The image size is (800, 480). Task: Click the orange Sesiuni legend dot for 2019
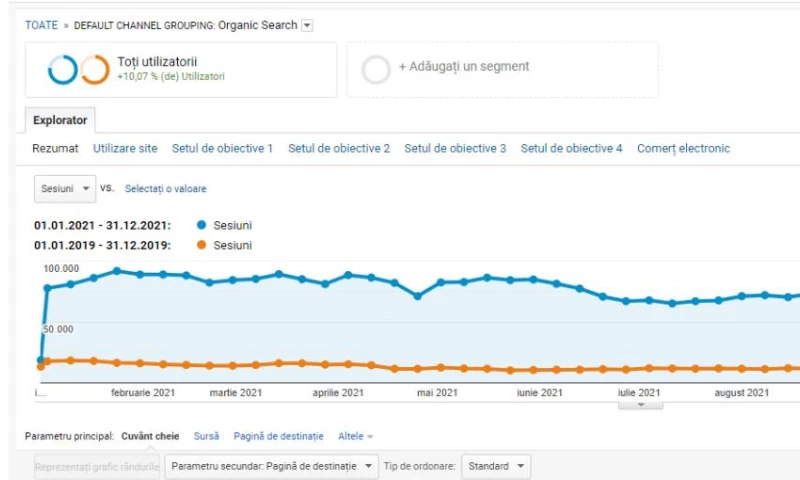click(202, 245)
